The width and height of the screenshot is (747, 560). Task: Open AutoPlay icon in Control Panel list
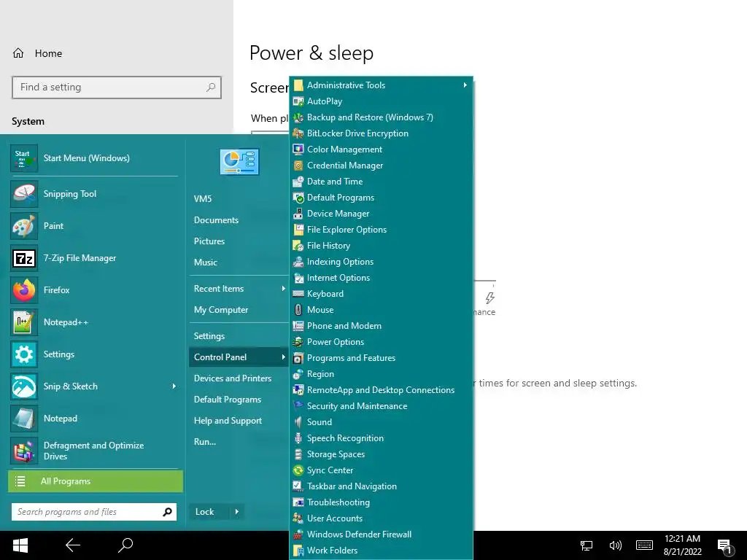298,101
